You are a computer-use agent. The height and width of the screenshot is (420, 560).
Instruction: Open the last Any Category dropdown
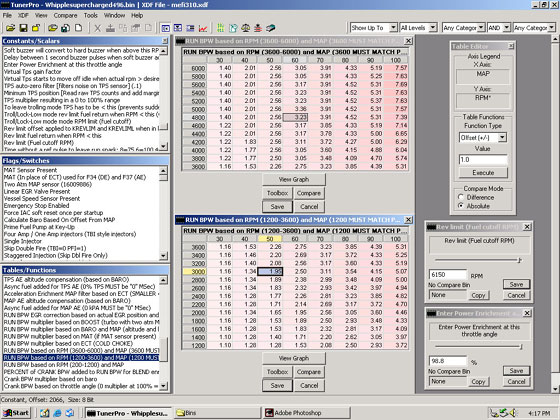point(551,28)
